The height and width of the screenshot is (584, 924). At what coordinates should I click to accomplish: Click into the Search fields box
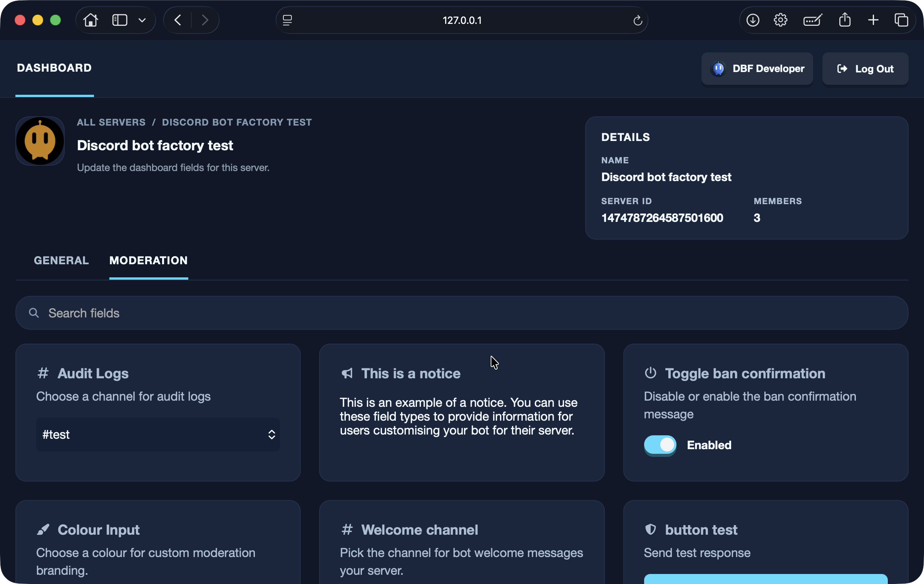point(462,313)
